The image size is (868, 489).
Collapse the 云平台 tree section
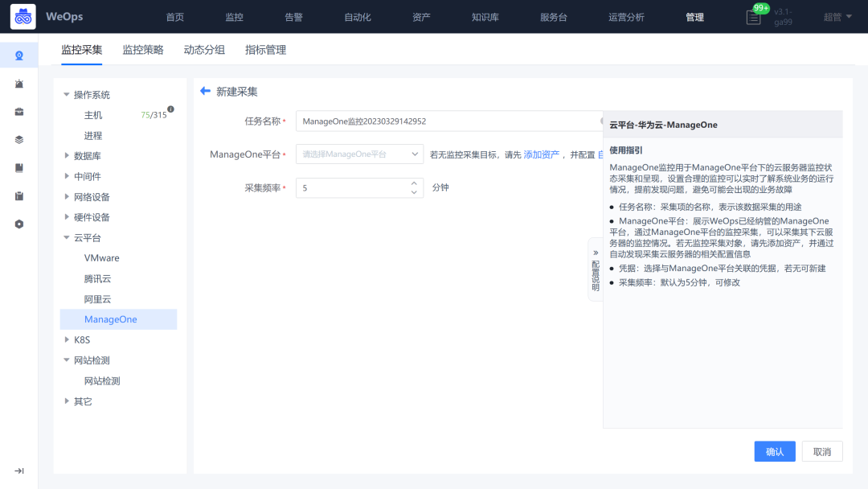click(68, 237)
